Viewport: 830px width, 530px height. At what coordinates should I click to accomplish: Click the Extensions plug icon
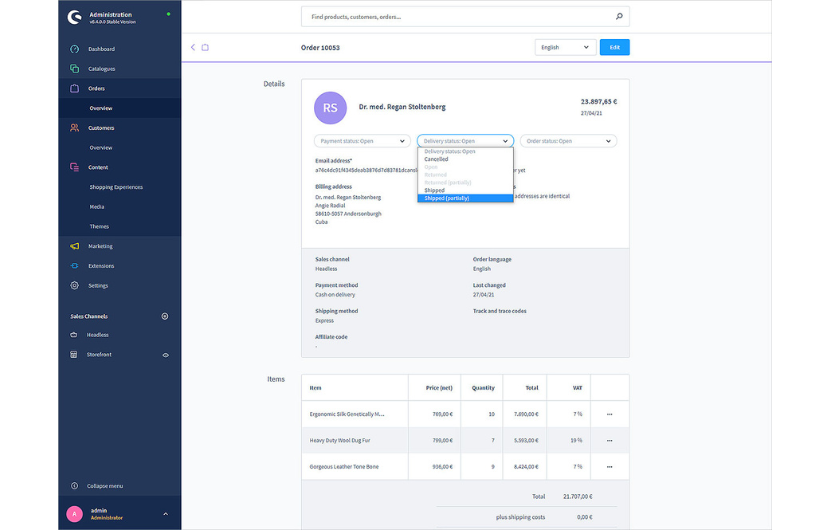(75, 266)
